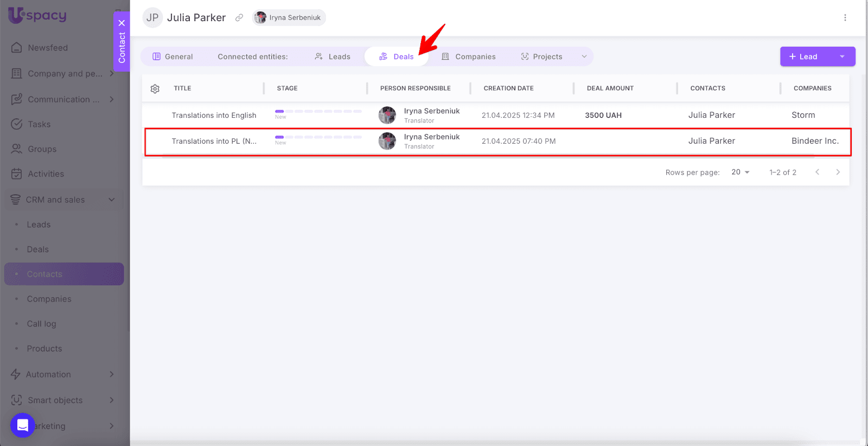Image resolution: width=868 pixels, height=446 pixels.
Task: Open Newsfeed from the sidebar
Action: 48,48
